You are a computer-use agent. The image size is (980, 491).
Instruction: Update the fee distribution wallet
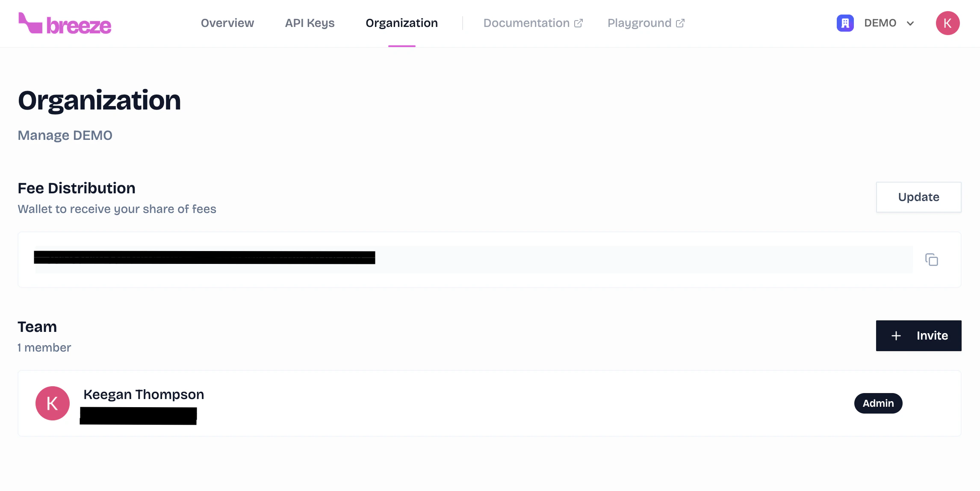(918, 197)
